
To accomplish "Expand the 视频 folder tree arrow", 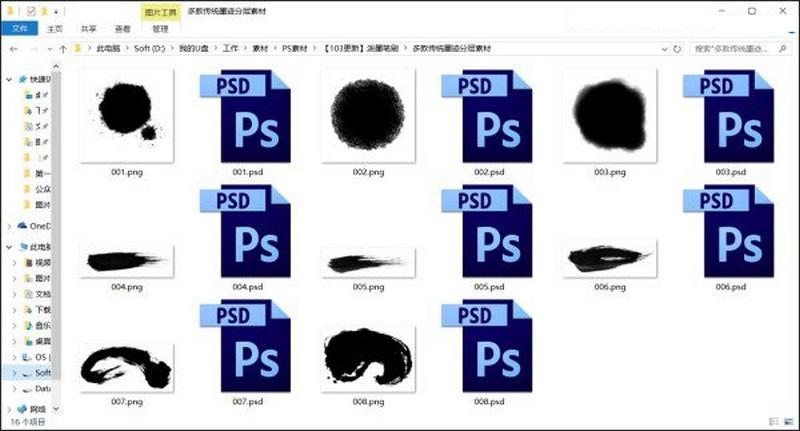I will tap(15, 263).
